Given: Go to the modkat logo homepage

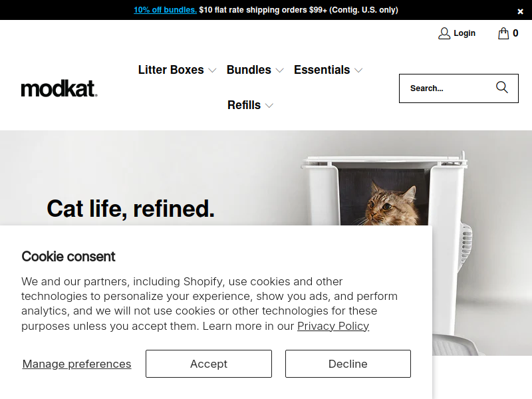Looking at the screenshot, I should [x=59, y=88].
